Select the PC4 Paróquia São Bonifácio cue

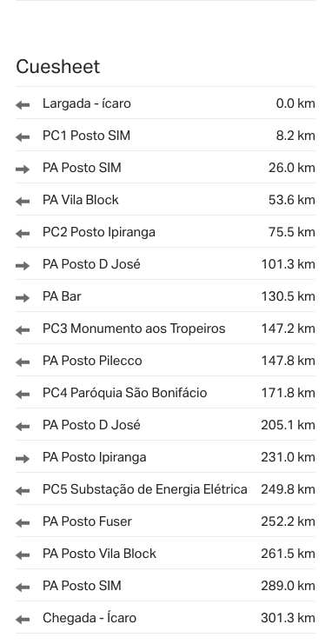coord(166,393)
